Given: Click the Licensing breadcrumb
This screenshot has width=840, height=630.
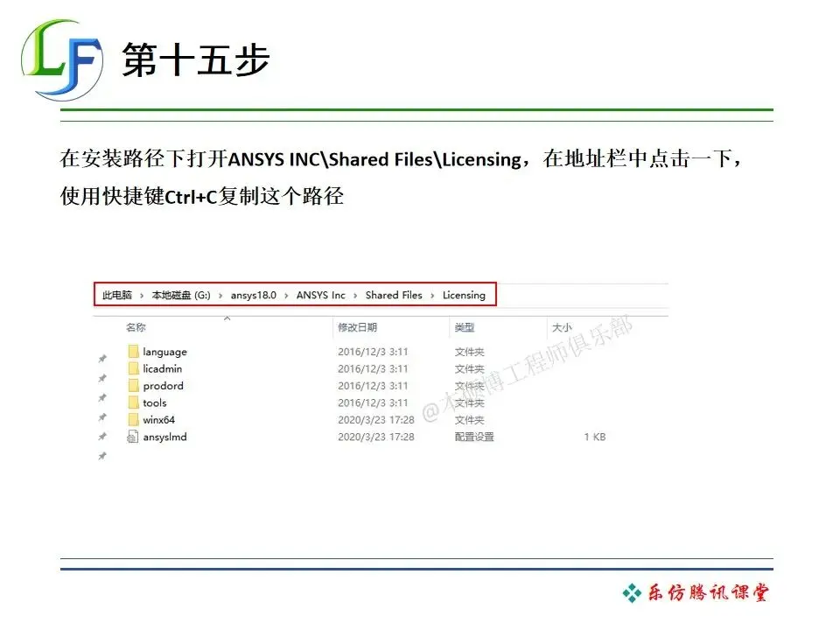Looking at the screenshot, I should click(x=464, y=295).
